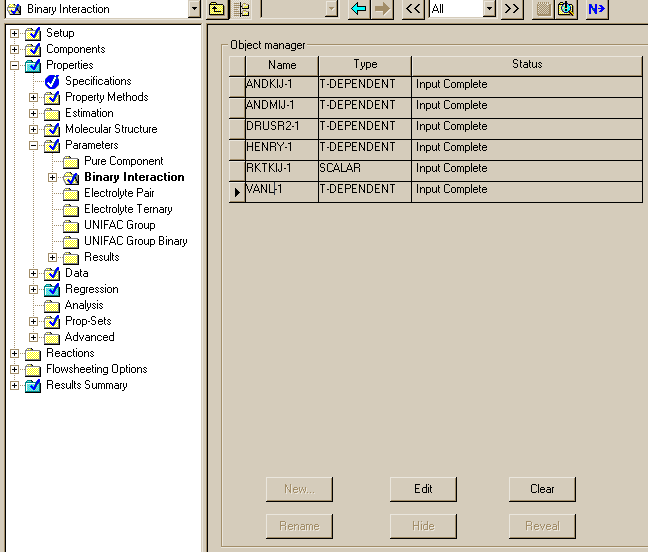648x552 pixels.
Task: Click the Reveal button
Action: [x=542, y=526]
